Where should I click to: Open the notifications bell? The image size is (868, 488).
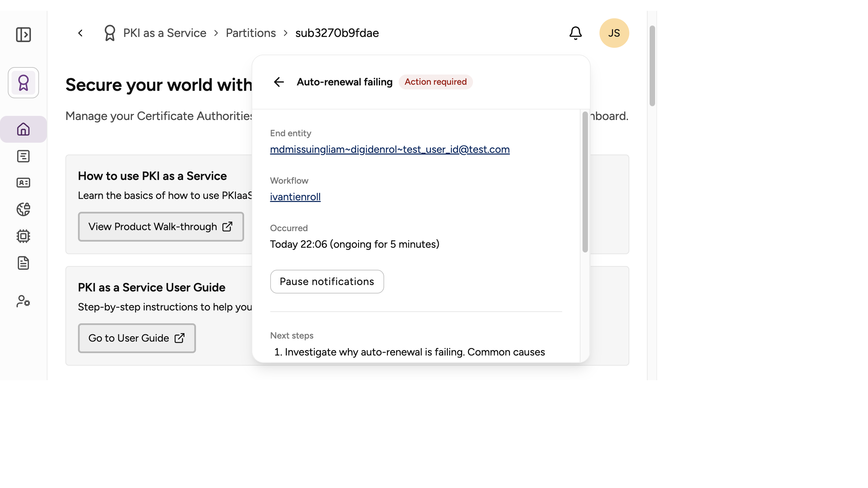(x=575, y=33)
